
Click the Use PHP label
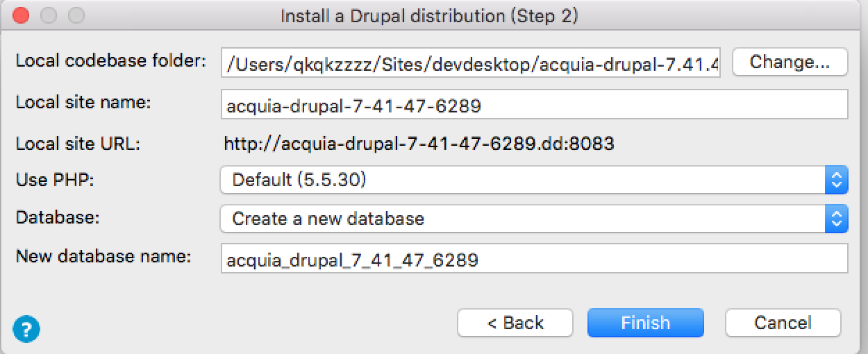[55, 180]
